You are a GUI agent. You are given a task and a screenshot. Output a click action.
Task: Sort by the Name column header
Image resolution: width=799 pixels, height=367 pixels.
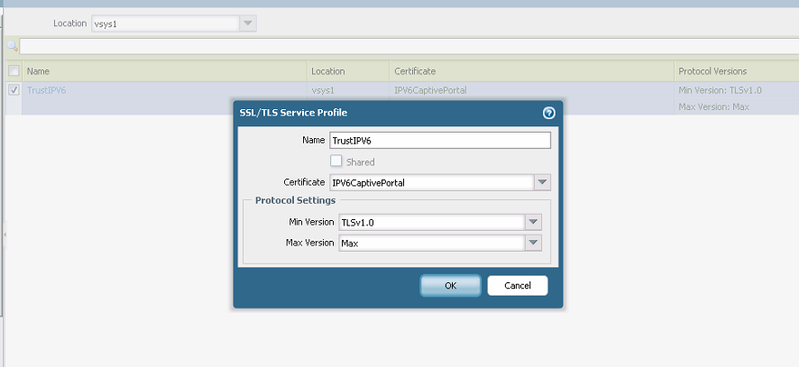(x=164, y=71)
